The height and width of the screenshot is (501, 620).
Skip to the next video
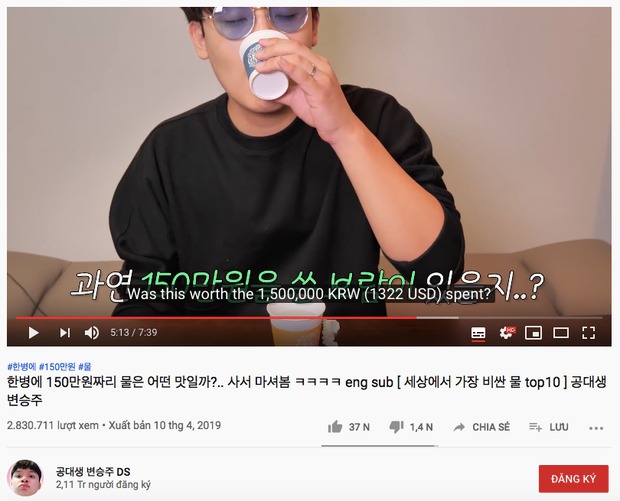click(x=65, y=333)
